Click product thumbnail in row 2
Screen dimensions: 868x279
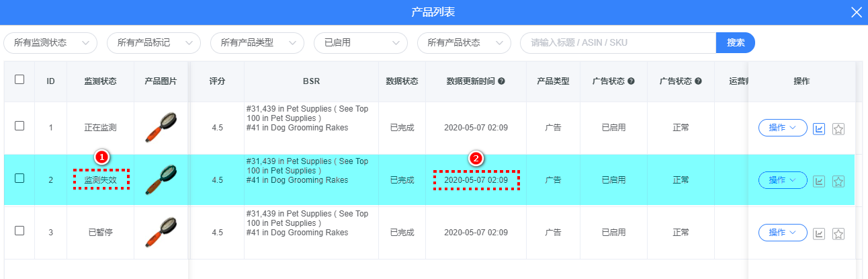point(161,180)
